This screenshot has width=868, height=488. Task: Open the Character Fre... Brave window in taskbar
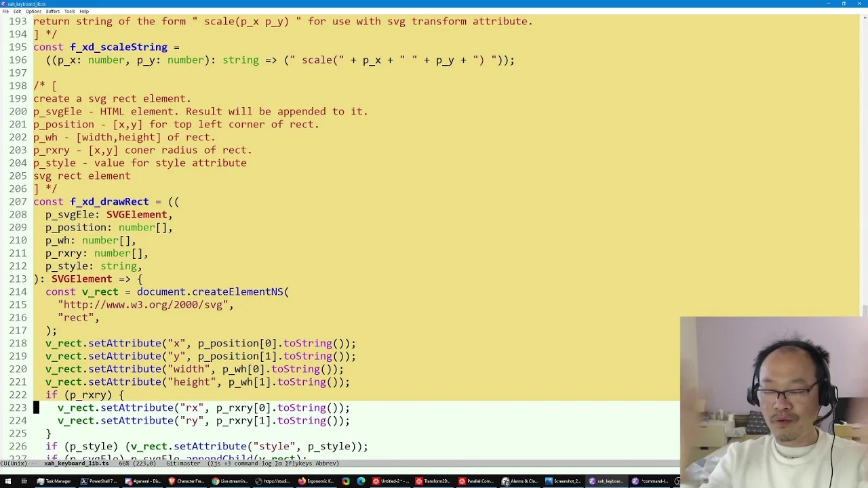click(186, 481)
